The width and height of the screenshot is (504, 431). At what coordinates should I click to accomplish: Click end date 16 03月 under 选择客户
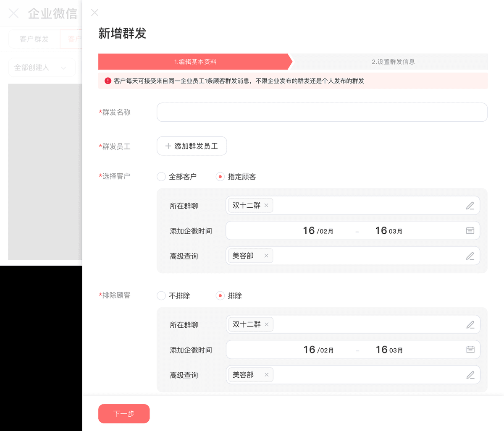coord(388,231)
